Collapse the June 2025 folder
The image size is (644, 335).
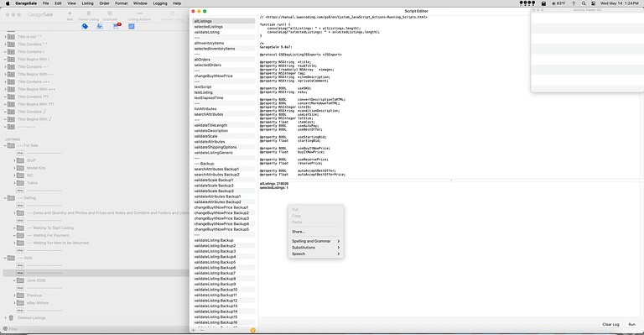click(x=14, y=280)
